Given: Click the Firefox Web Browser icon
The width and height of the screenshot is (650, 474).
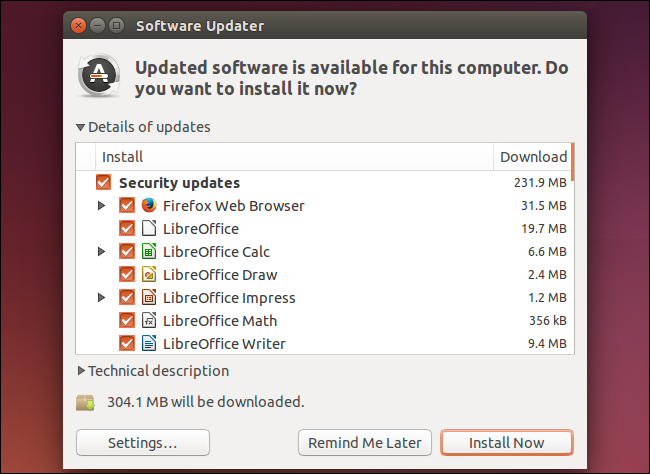Looking at the screenshot, I should (x=148, y=206).
